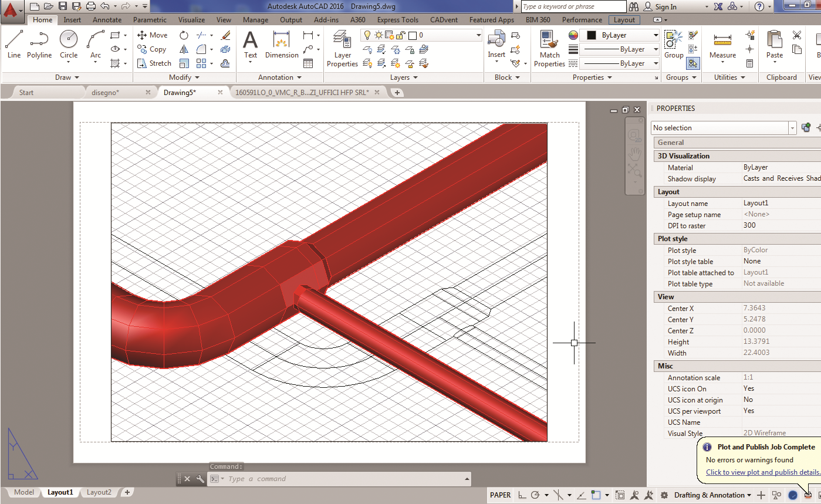This screenshot has width=821, height=504.
Task: Click the Circle tool icon
Action: [69, 45]
